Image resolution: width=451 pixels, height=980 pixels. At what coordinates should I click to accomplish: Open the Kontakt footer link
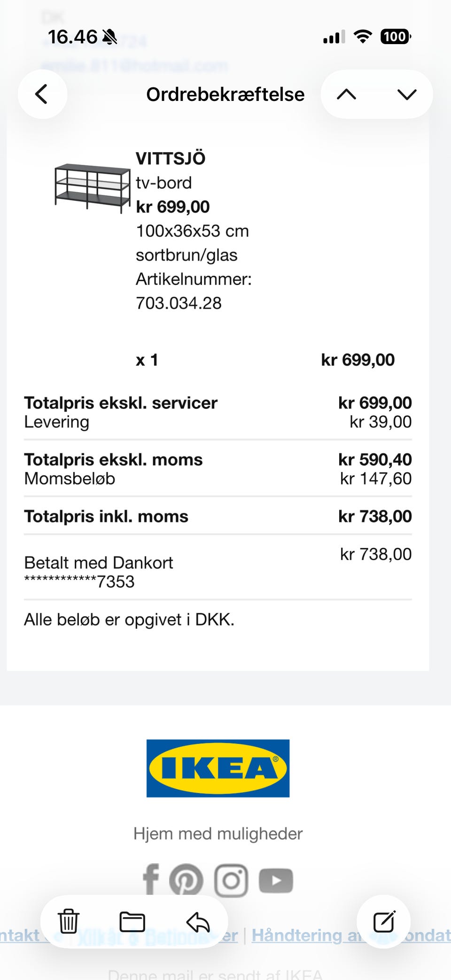20,935
